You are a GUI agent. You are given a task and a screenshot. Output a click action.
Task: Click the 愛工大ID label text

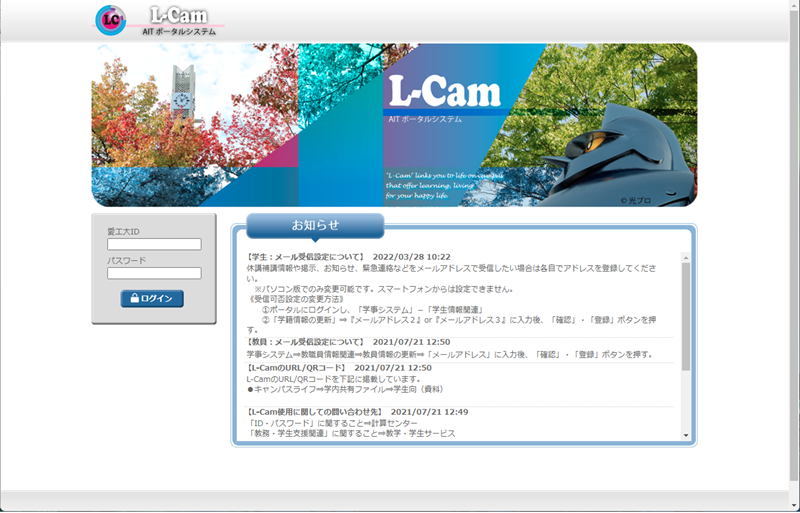123,232
